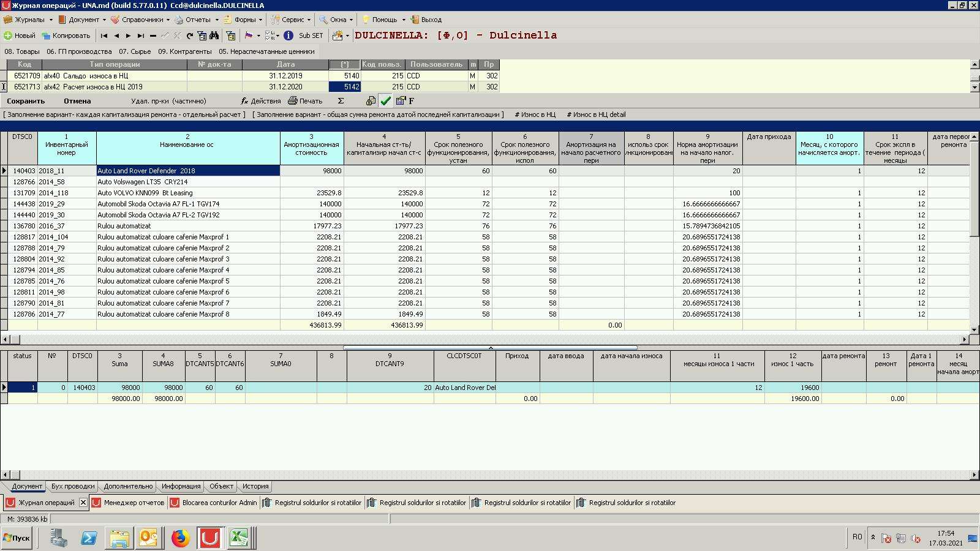Open the Сервис menu
The height and width of the screenshot is (551, 980).
292,20
